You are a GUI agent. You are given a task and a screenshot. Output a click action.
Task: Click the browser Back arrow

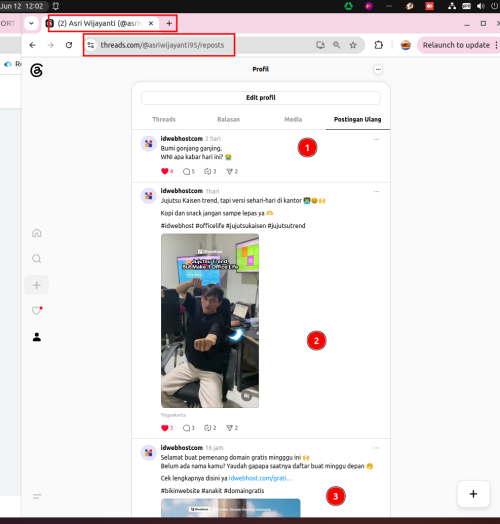point(32,45)
